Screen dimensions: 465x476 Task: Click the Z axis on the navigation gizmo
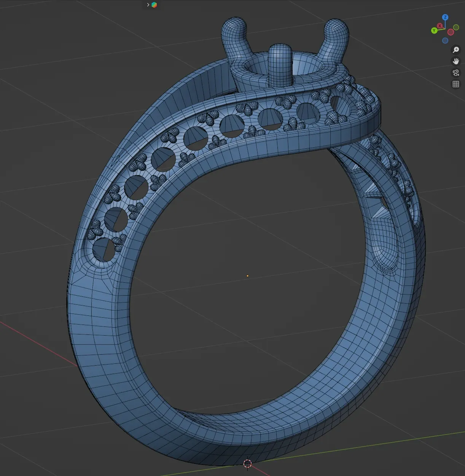click(x=445, y=17)
